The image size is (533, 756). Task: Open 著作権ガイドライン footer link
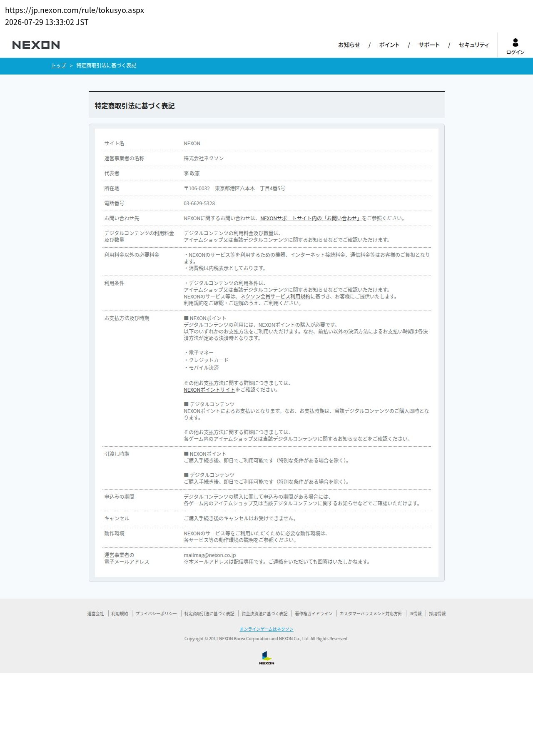[314, 614]
